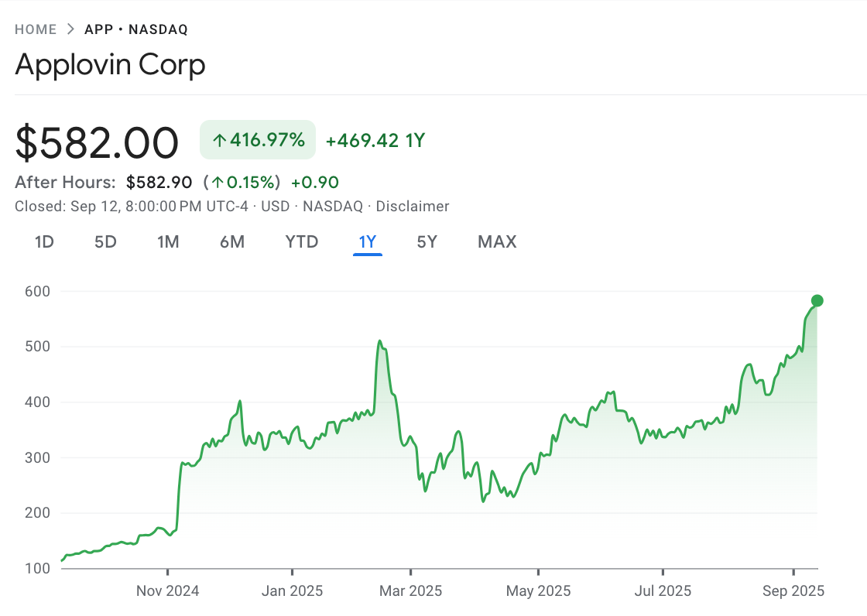Image resolution: width=867 pixels, height=616 pixels.
Task: Navigate to HOME via the breadcrumb
Action: pyautogui.click(x=36, y=29)
